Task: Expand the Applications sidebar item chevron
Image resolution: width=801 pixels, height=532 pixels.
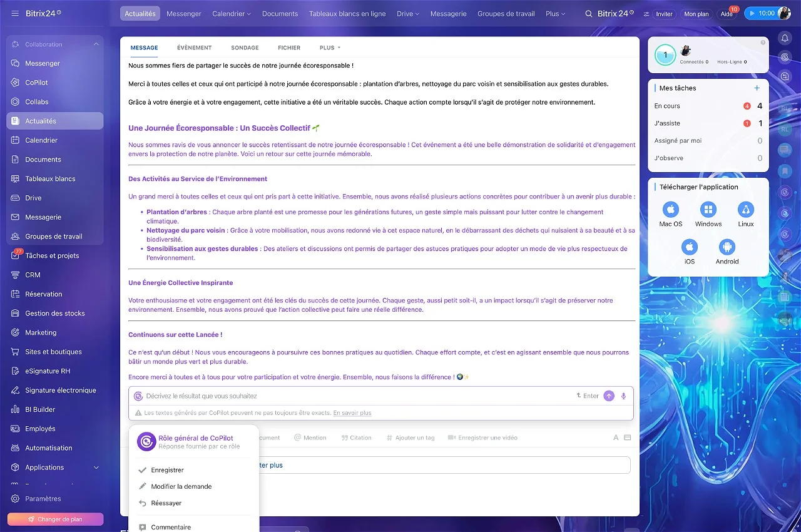Action: pyautogui.click(x=96, y=468)
